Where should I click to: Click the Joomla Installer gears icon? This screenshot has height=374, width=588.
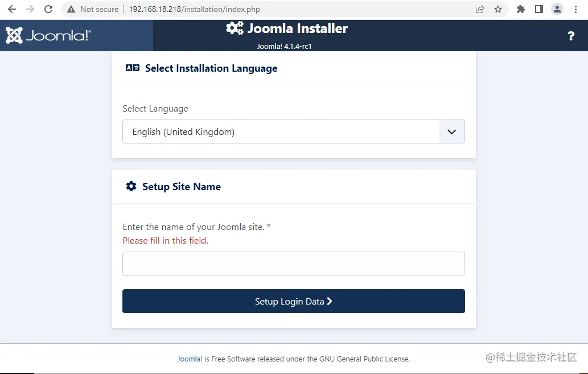click(235, 28)
